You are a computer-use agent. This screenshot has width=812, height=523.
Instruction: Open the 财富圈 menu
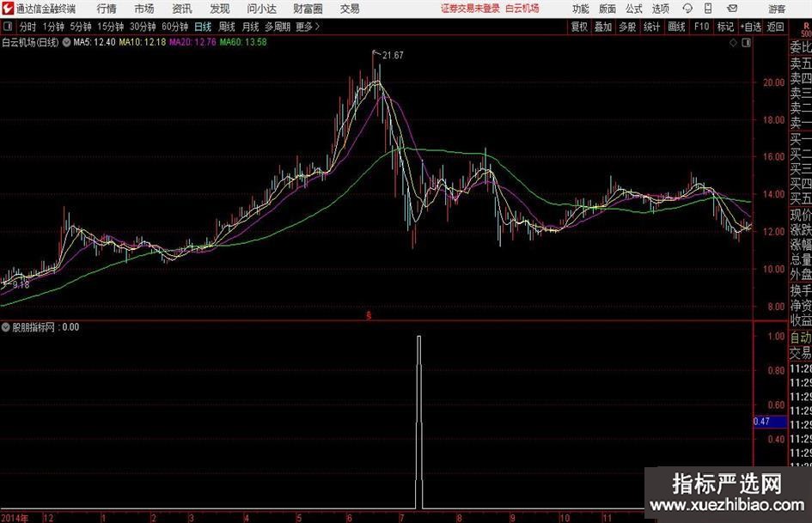(x=308, y=9)
